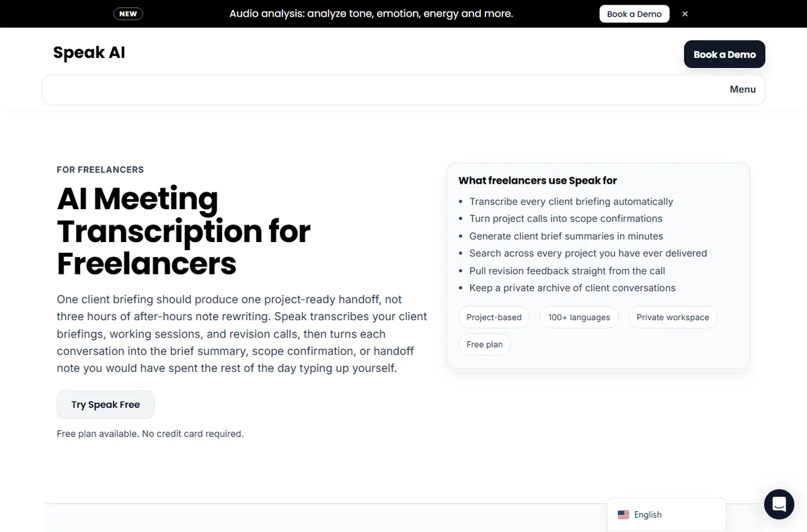Click 'Pull revision feedback straight from the call'
The height and width of the screenshot is (532, 807).
pos(567,270)
